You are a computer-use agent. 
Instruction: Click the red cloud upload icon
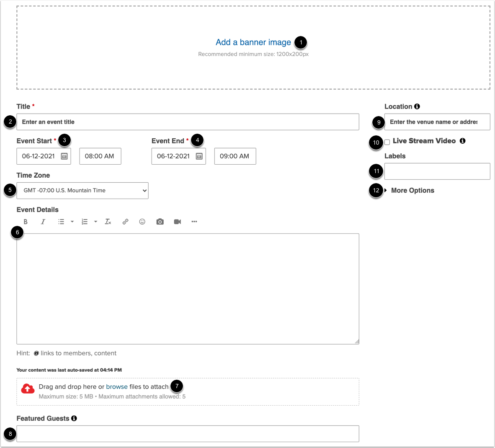pyautogui.click(x=28, y=388)
